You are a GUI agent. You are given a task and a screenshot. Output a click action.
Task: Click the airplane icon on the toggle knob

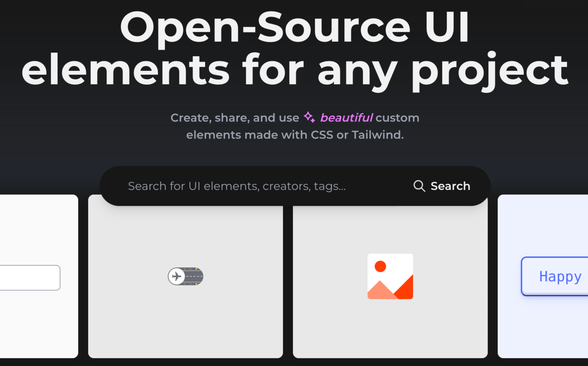[x=177, y=276]
